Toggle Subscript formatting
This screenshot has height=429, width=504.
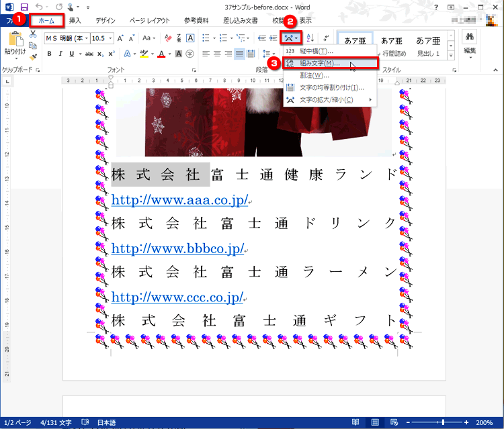(x=100, y=54)
